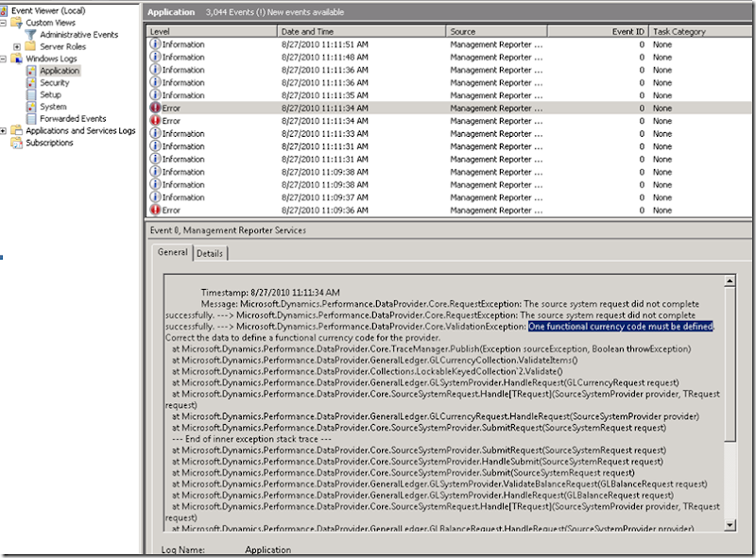Switch to the General tab
Viewport: 756px width, 558px height.
coord(173,252)
